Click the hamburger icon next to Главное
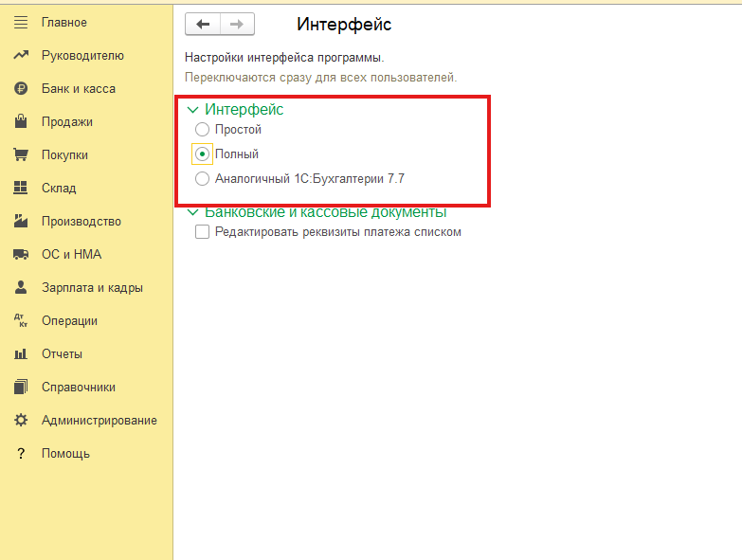 (20, 22)
